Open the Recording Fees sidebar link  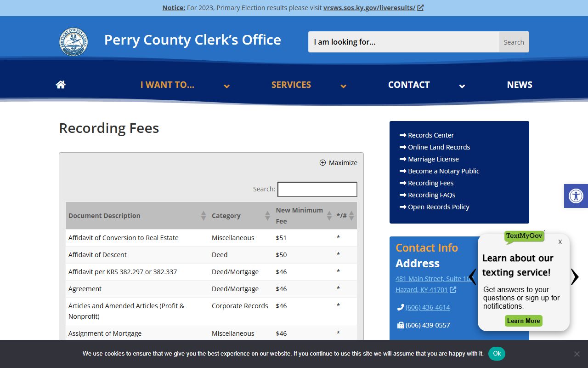pyautogui.click(x=431, y=183)
